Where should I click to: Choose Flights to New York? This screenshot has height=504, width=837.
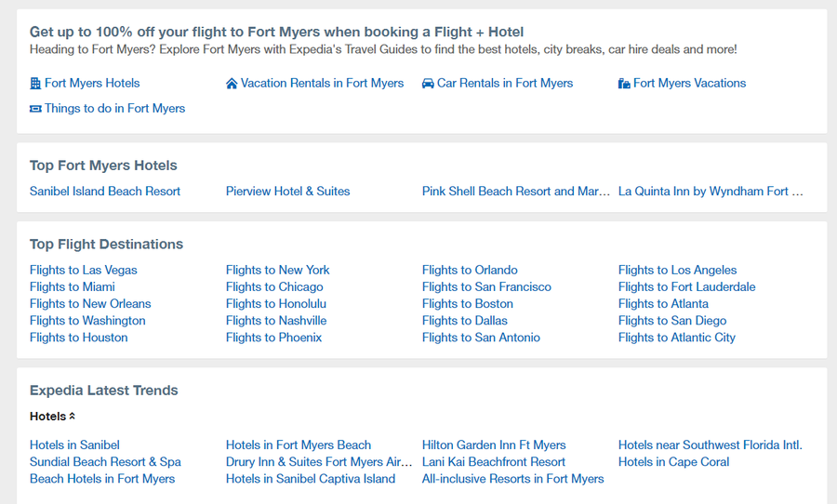[x=277, y=271]
